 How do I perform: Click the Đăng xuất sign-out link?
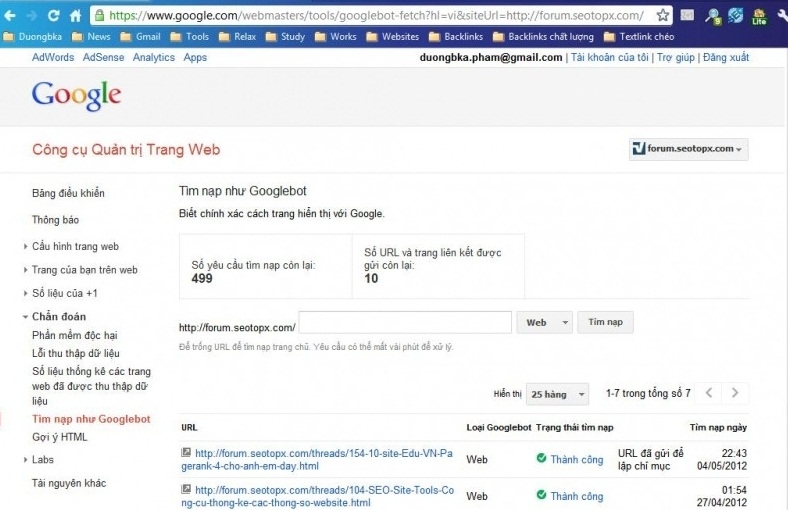pyautogui.click(x=725, y=57)
